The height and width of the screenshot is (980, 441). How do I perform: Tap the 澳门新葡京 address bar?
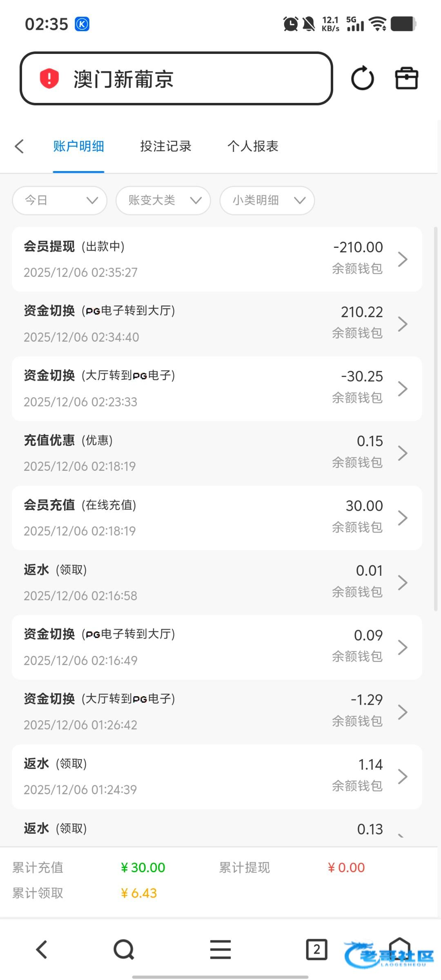(176, 78)
